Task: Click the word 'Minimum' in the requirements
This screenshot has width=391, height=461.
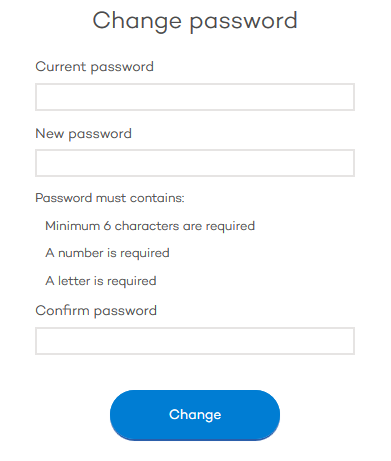Action: coord(73,226)
